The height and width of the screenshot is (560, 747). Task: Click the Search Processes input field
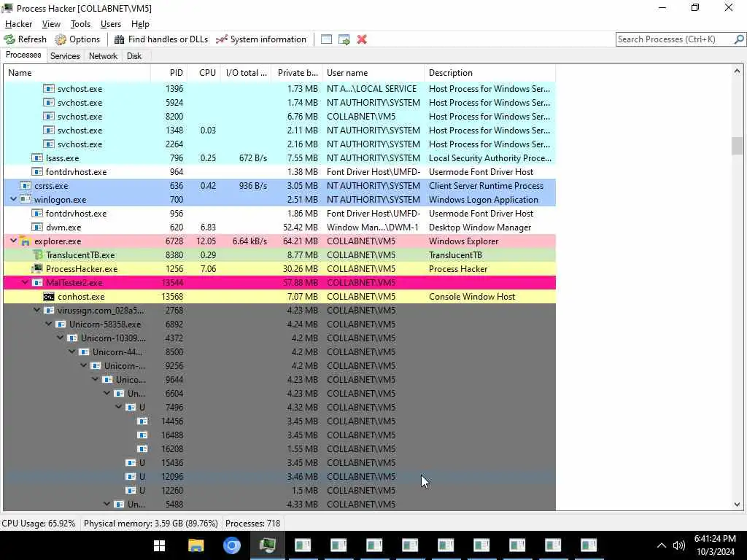coord(675,39)
